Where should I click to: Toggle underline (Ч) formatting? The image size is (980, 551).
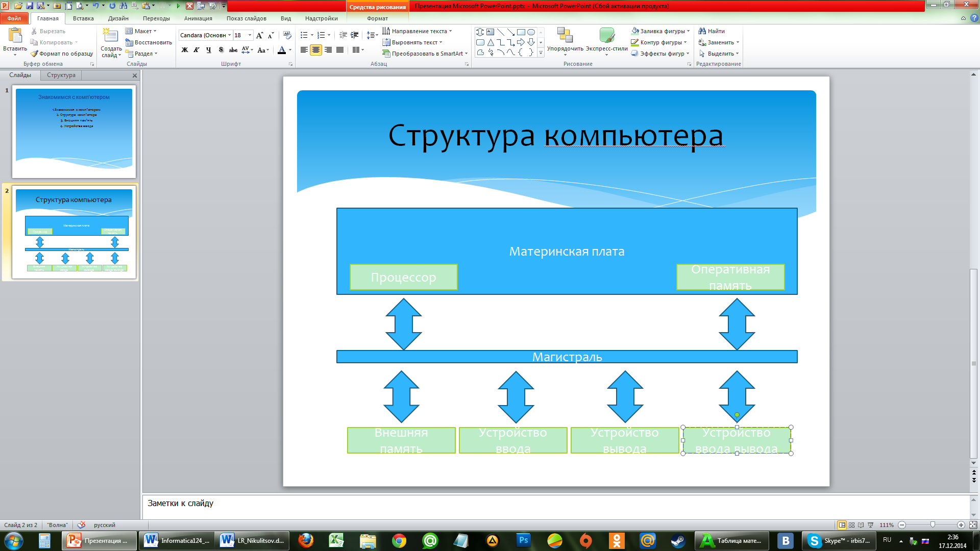click(x=209, y=50)
